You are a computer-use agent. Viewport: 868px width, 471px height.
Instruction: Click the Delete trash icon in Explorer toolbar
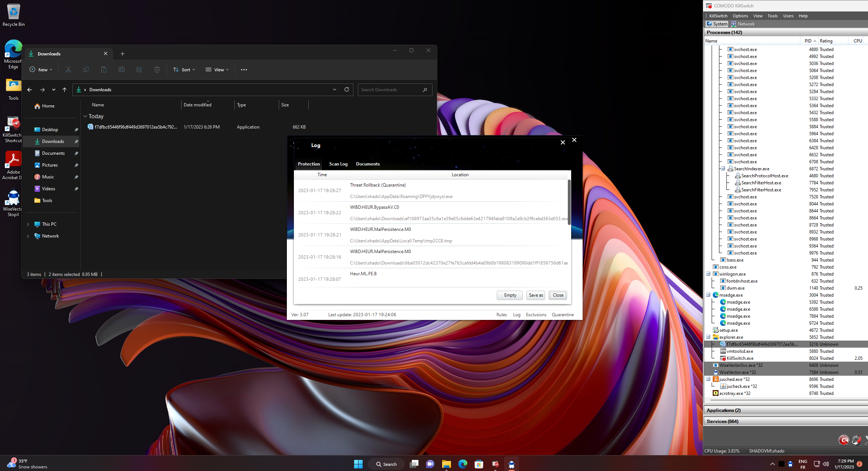[x=157, y=69]
